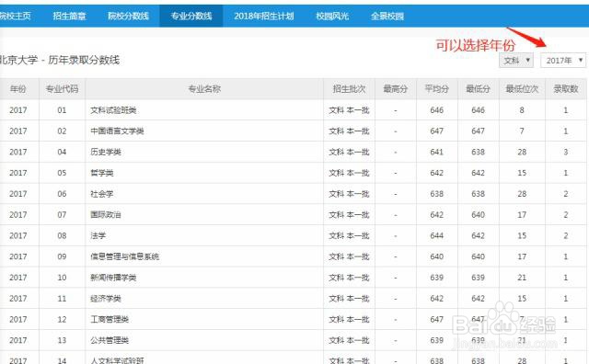Click average score 644 in 法学 row
Viewport: 589px width, 364px height.
(437, 235)
